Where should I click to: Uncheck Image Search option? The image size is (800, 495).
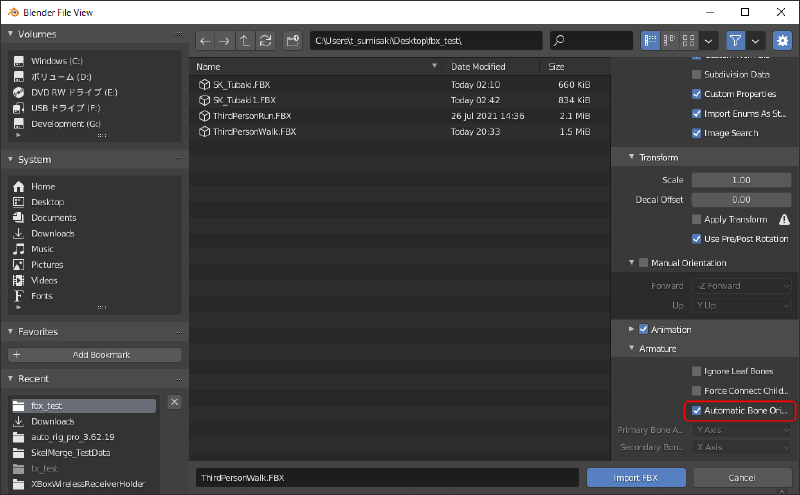[x=696, y=133]
